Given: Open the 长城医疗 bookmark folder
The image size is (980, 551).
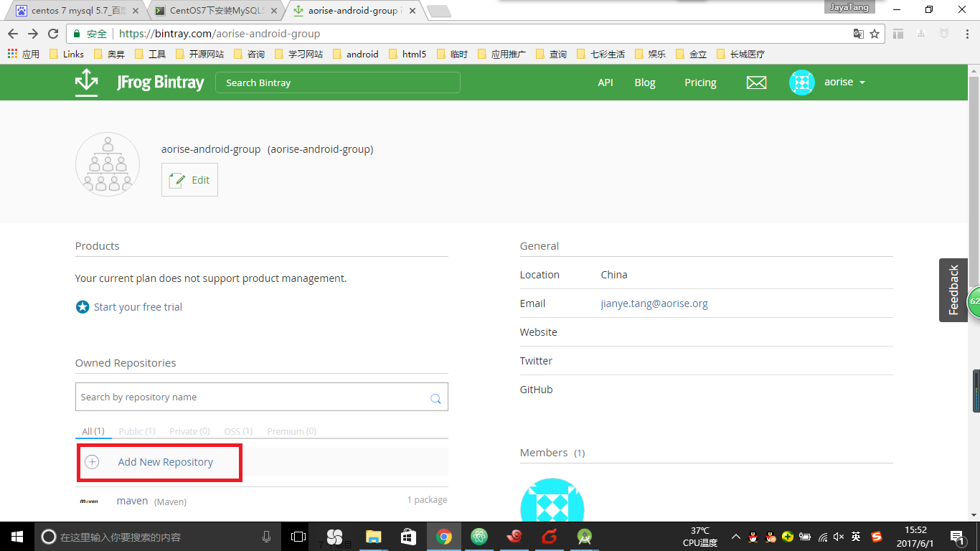Looking at the screenshot, I should [740, 54].
